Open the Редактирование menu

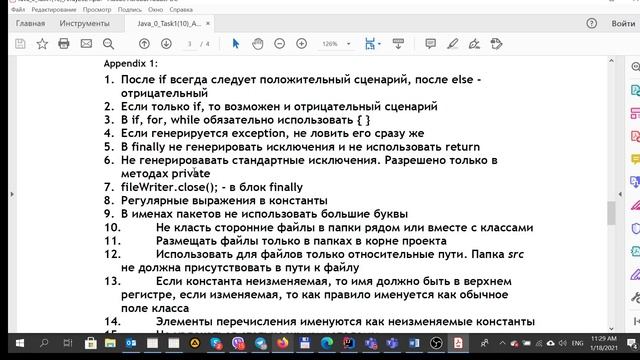(54, 9)
